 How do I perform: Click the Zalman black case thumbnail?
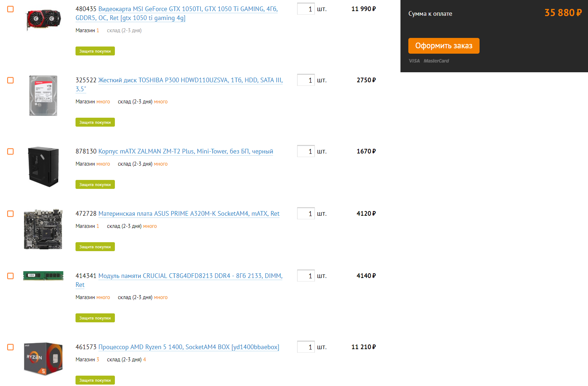point(43,167)
